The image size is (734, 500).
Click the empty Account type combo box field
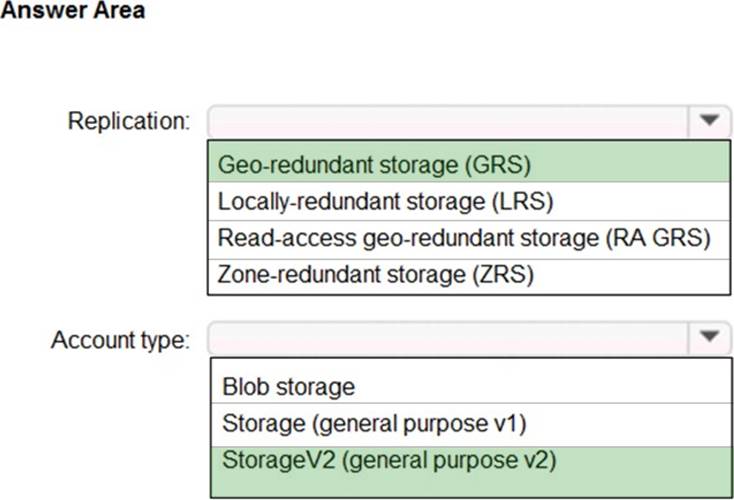(448, 338)
